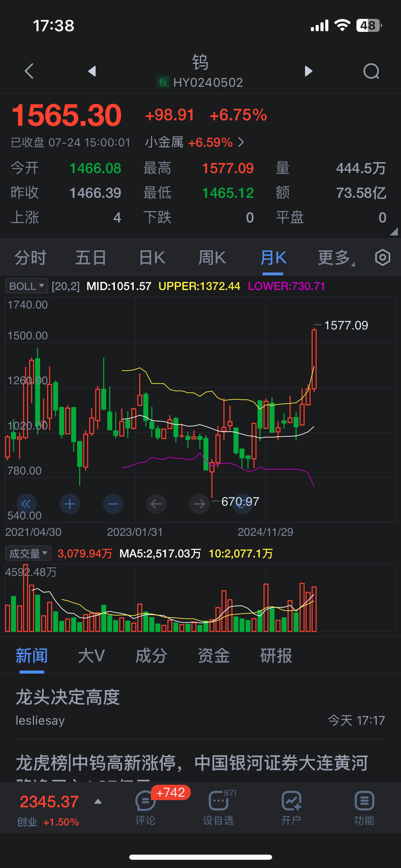The width and height of the screenshot is (401, 868).
Task: Move chart left with arrow button
Action: [x=156, y=504]
